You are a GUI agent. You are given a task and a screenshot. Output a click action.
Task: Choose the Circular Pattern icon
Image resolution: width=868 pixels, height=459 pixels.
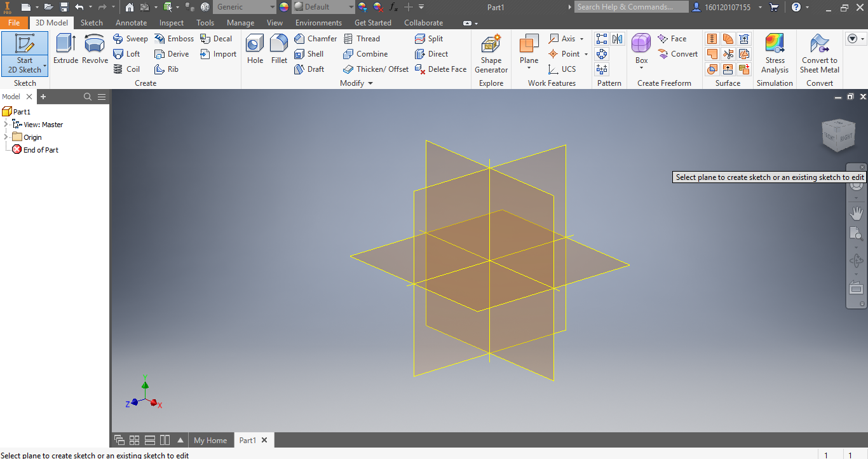(x=602, y=54)
